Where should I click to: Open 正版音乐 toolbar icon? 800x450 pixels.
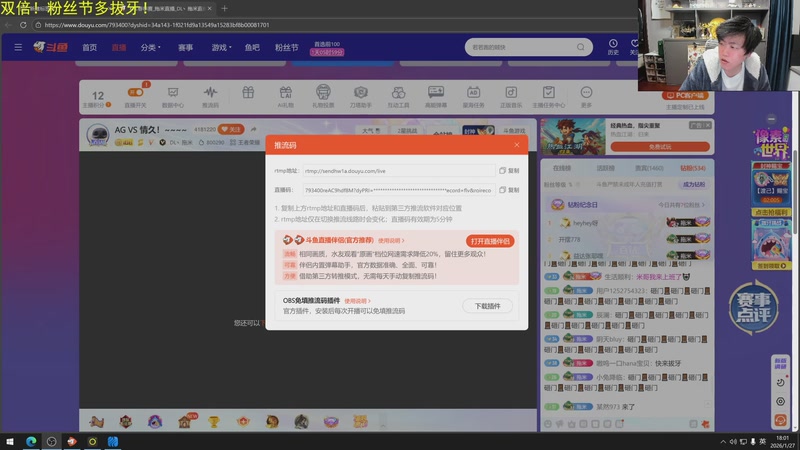(x=511, y=96)
